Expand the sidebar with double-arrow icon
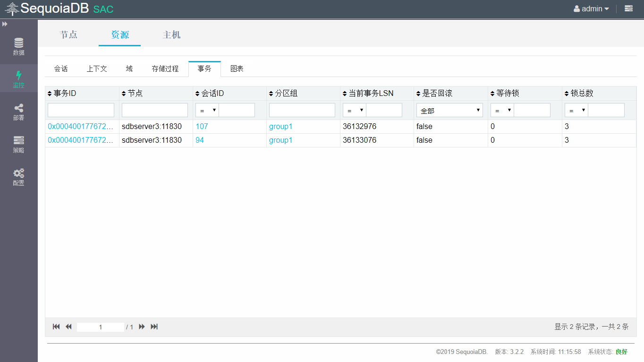The image size is (644, 362). 5,24
